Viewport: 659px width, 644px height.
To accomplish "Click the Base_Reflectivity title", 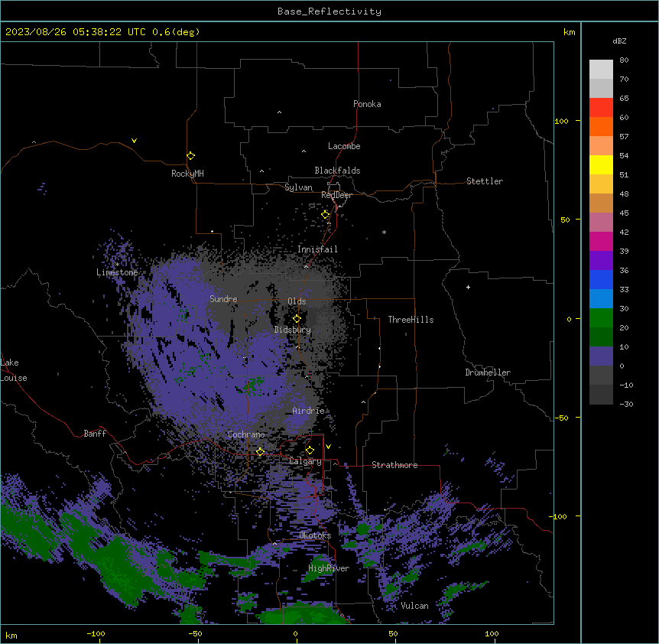I will [x=329, y=11].
